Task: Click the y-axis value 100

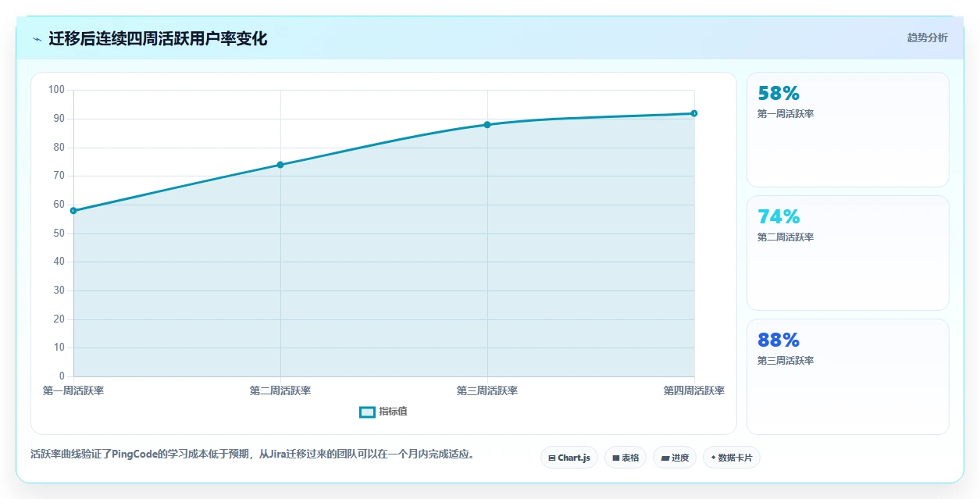Action: coord(56,90)
